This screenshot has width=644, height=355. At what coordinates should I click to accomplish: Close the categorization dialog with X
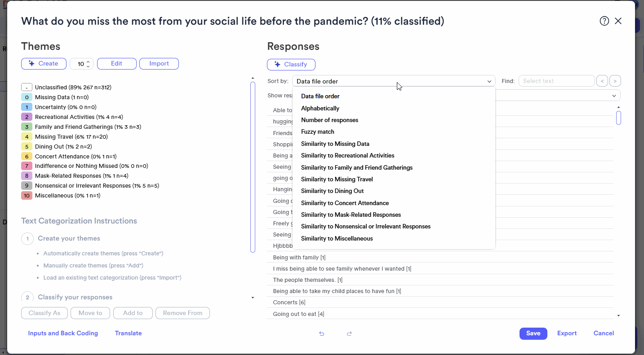click(618, 21)
